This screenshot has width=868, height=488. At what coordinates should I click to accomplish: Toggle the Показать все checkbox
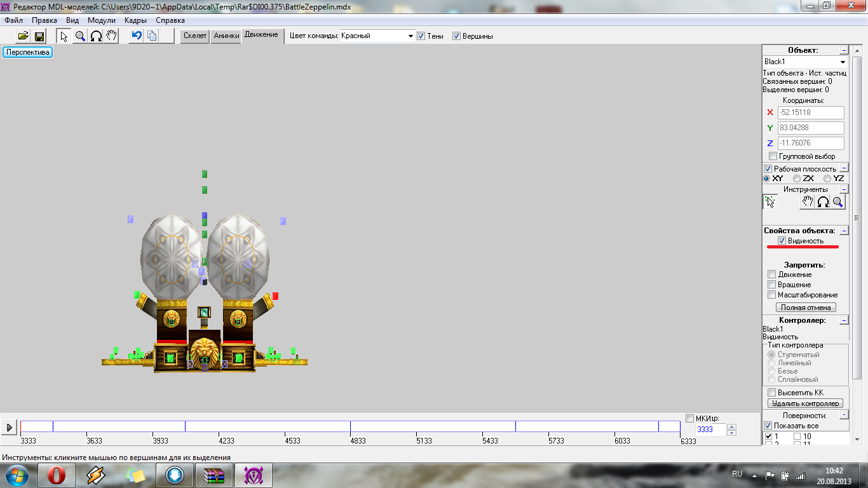tap(768, 426)
